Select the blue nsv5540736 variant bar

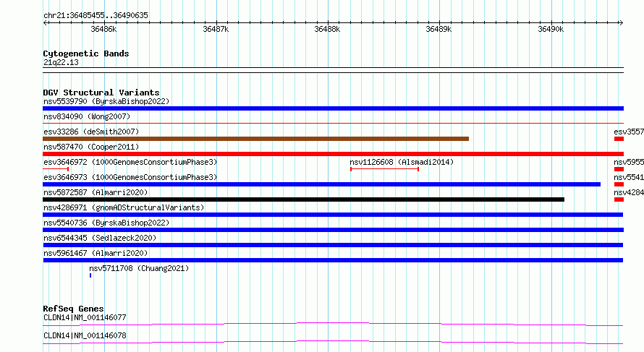click(x=333, y=230)
